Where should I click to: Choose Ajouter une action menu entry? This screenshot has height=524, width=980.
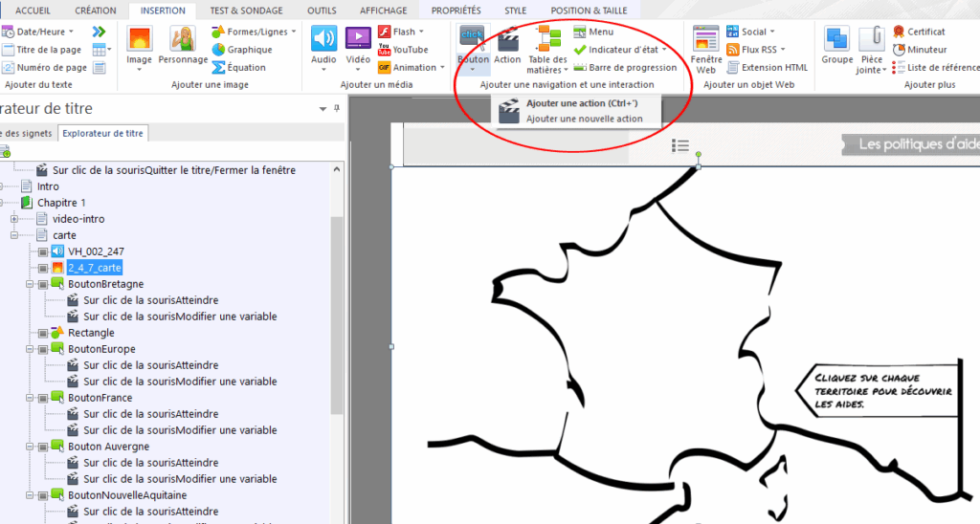coord(581,103)
